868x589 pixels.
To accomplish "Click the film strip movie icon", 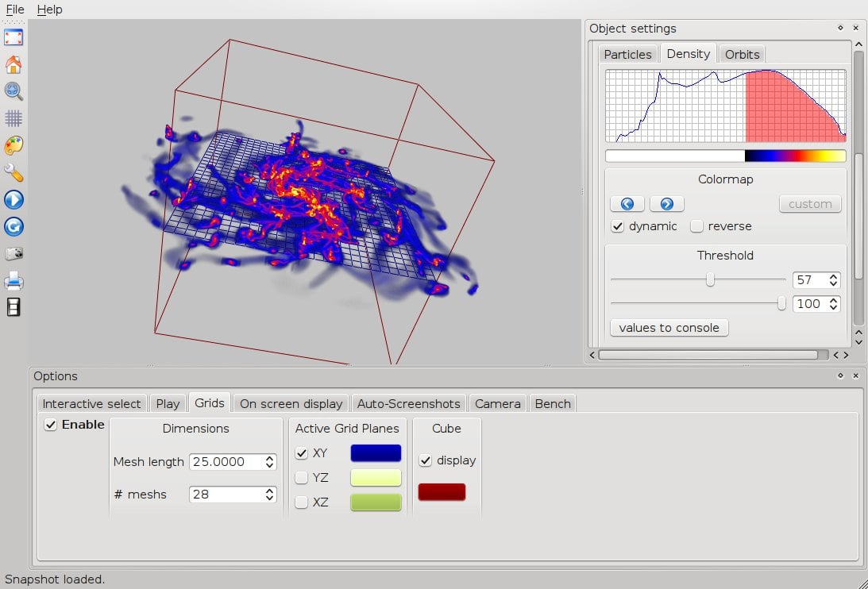I will tap(14, 307).
